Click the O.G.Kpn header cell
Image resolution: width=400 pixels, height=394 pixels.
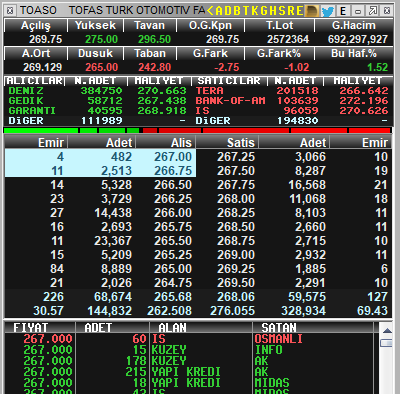point(210,25)
